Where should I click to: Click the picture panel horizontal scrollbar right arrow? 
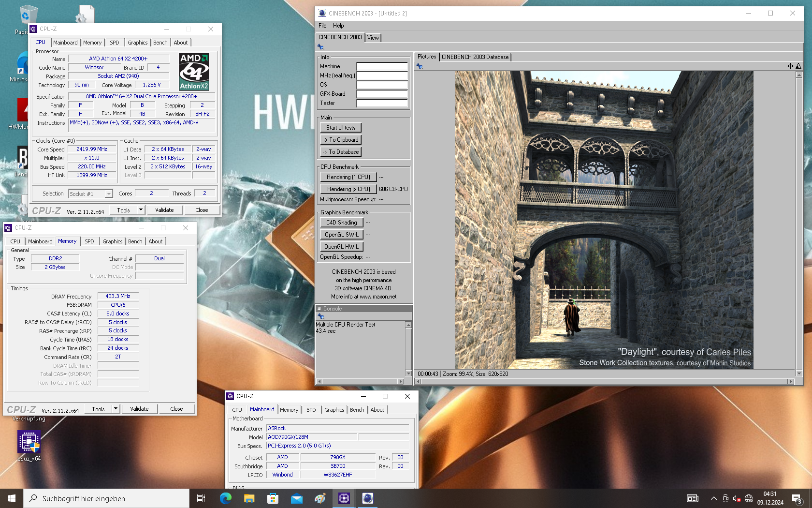pyautogui.click(x=791, y=381)
